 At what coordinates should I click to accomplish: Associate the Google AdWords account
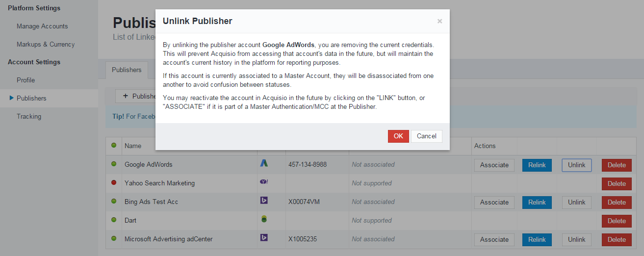(494, 165)
